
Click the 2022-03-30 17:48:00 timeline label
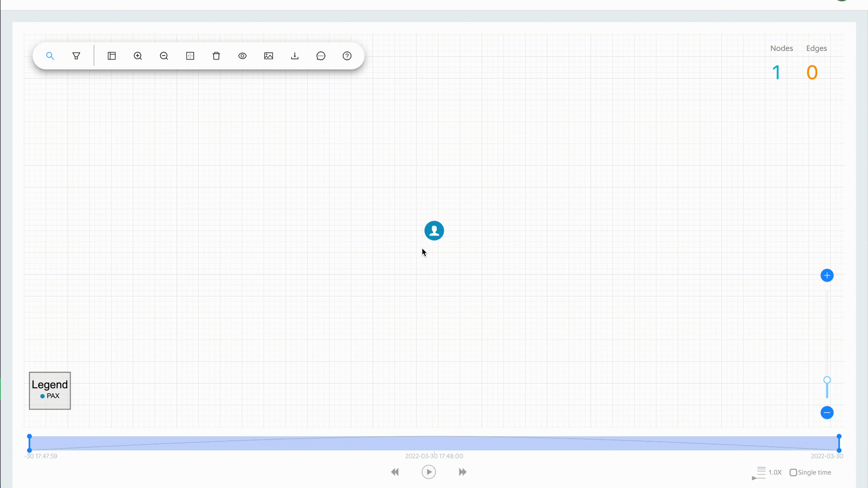coord(434,456)
